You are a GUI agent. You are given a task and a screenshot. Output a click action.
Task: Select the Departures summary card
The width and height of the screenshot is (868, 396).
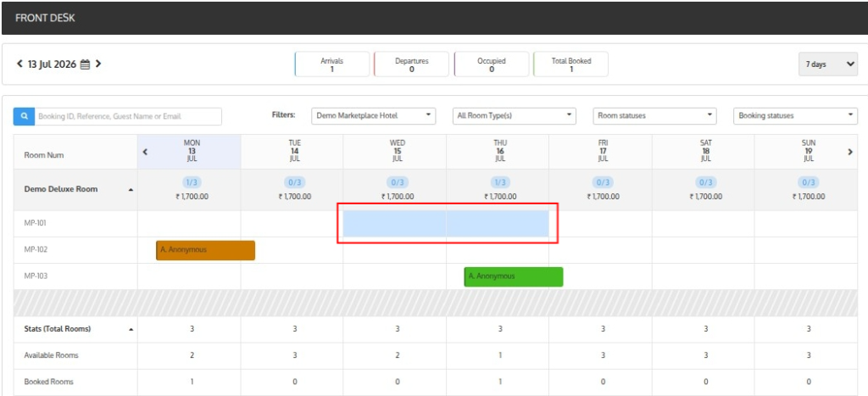click(411, 64)
